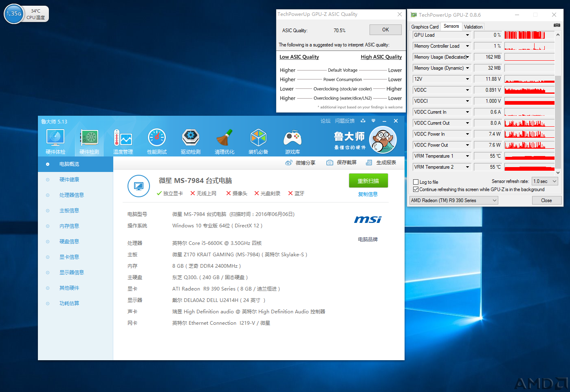570x392 pixels.
Task: Switch to Validation tab
Action: (x=473, y=27)
